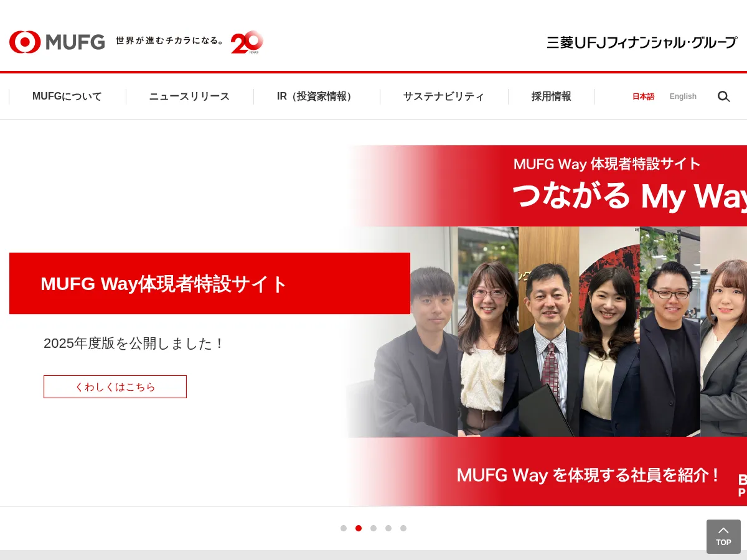Select the first carousel dot
The image size is (747, 560).
coord(344,528)
